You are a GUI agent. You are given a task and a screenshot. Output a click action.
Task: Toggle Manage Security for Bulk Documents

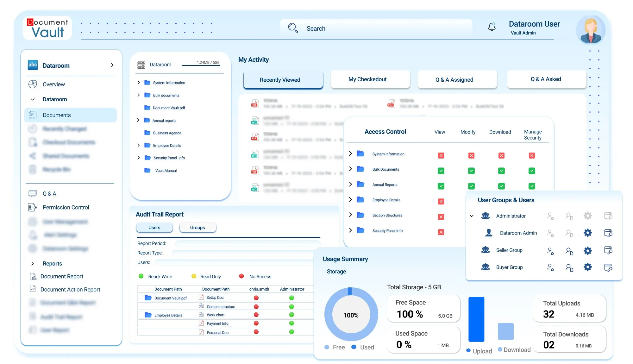[x=532, y=171]
